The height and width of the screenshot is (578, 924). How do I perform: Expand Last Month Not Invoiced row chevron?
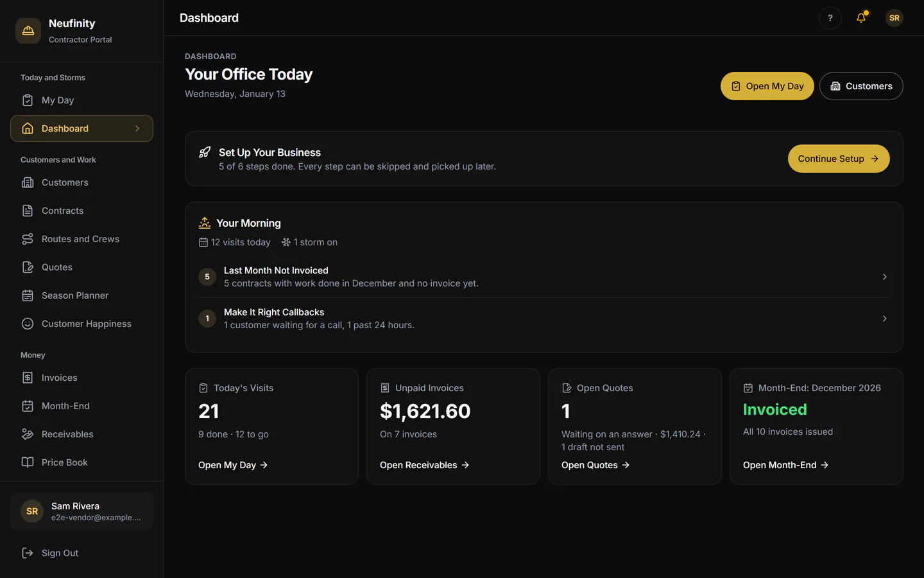pos(884,277)
